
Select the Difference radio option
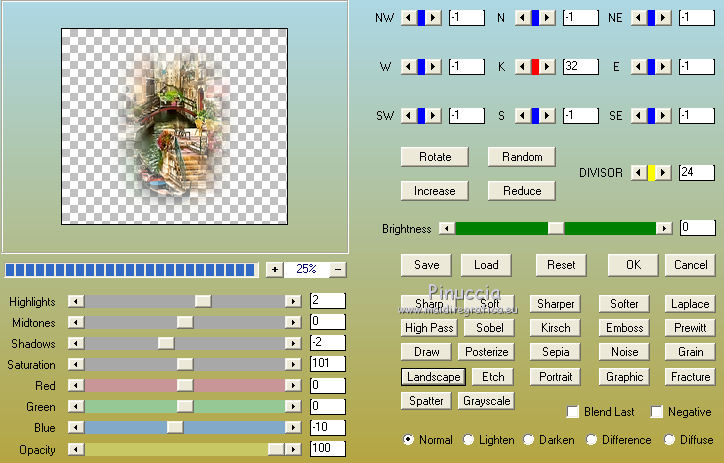tap(591, 439)
